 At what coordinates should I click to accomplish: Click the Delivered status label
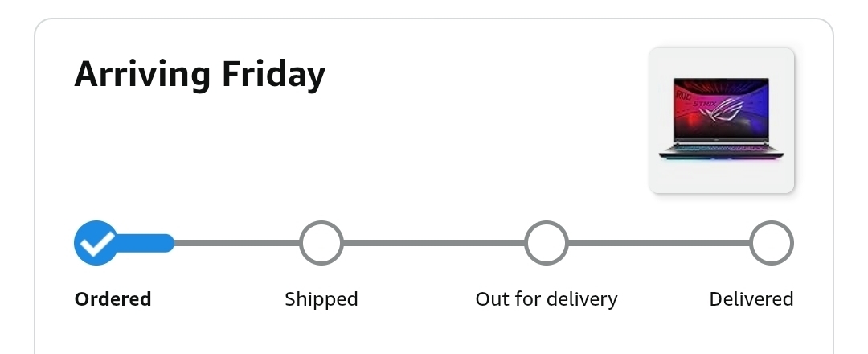(x=751, y=299)
